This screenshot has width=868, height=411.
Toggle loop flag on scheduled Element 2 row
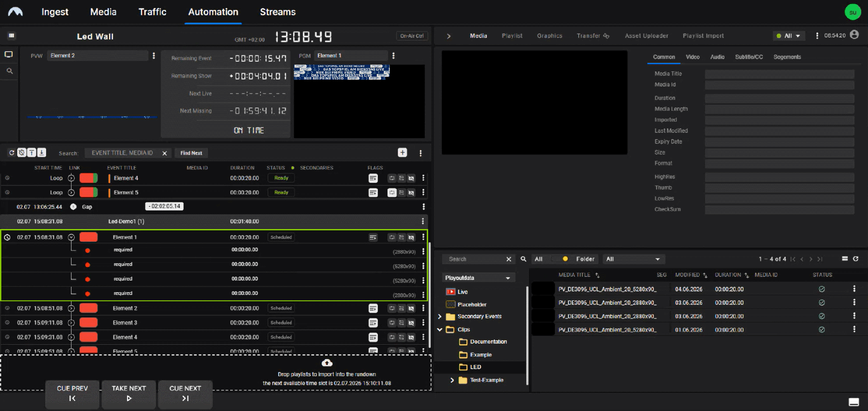392,308
